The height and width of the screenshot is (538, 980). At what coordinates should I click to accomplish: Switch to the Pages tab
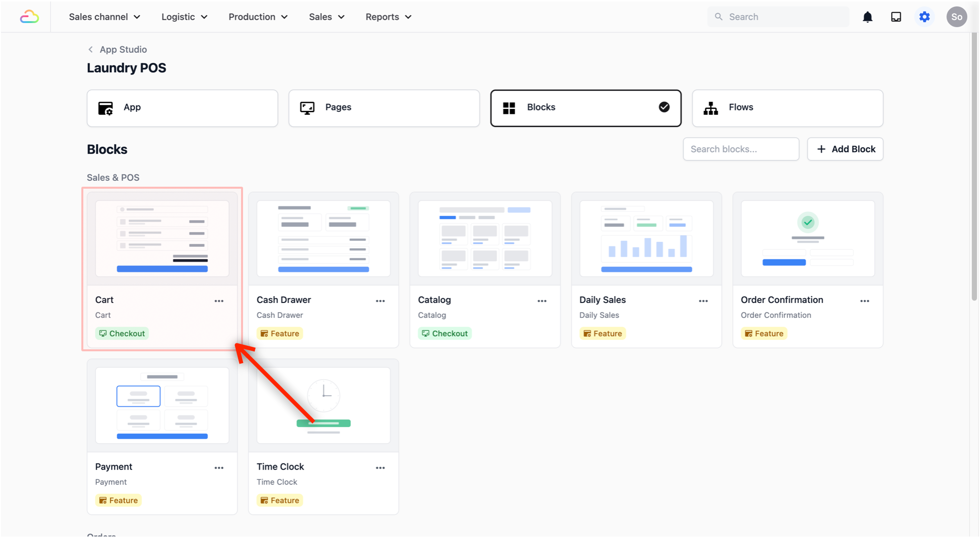click(x=384, y=108)
